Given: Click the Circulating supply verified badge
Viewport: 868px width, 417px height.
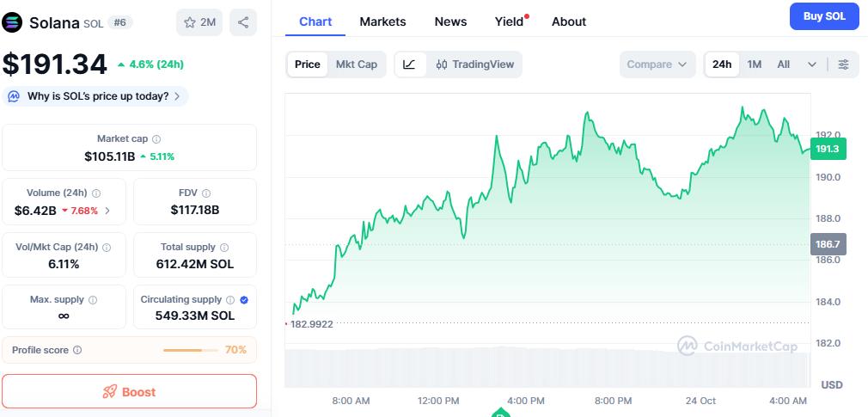Looking at the screenshot, I should point(244,300).
